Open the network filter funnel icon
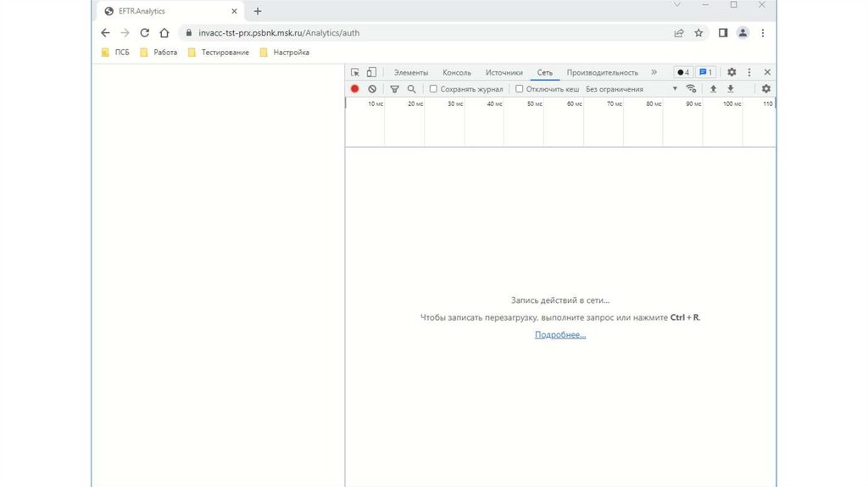The image size is (868, 487). (x=394, y=89)
